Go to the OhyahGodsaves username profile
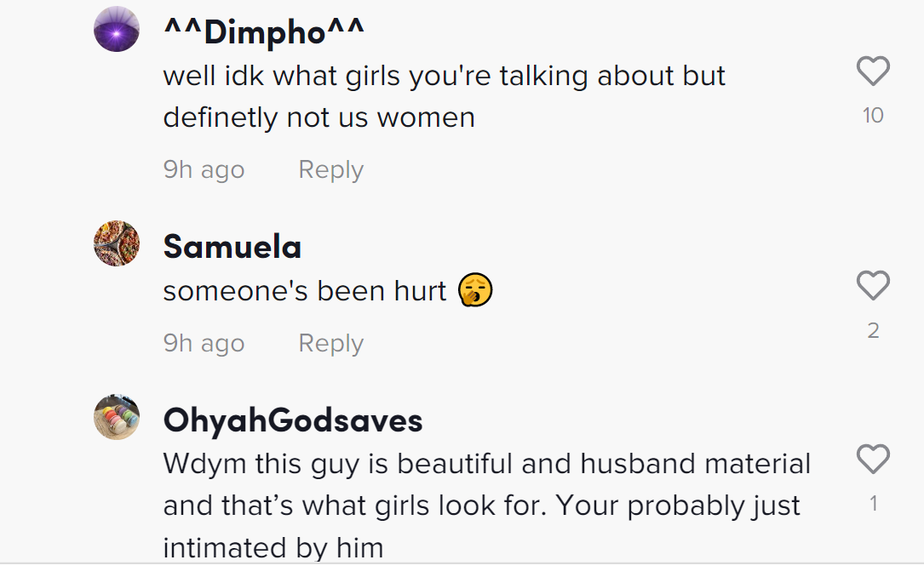Image resolution: width=924 pixels, height=577 pixels. coord(293,420)
